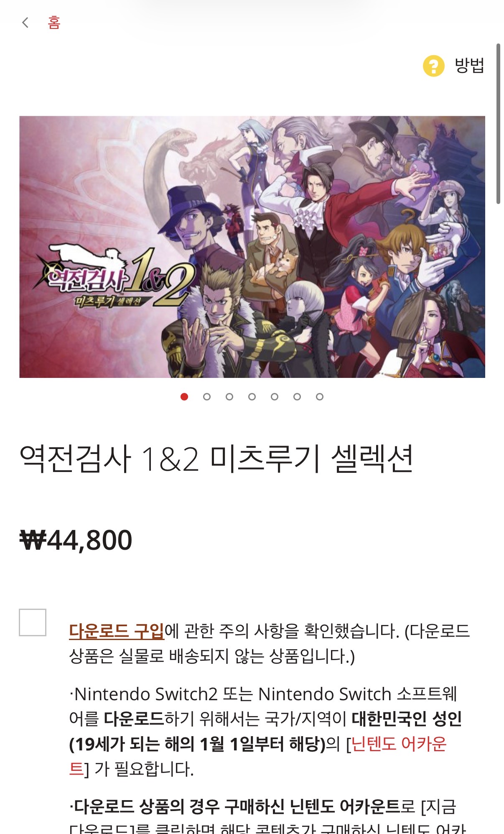Switch to the fourth carousel dot
Viewport: 504px width, 834px height.
pos(252,397)
